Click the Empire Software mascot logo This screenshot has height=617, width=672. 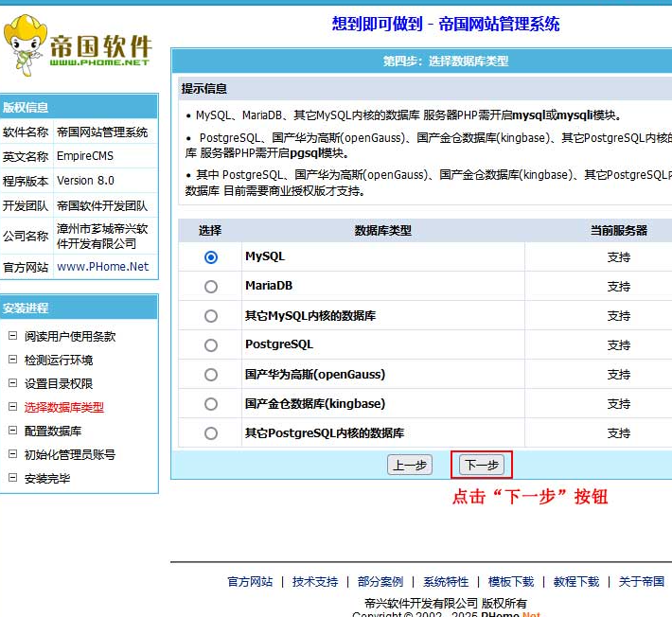[27, 44]
